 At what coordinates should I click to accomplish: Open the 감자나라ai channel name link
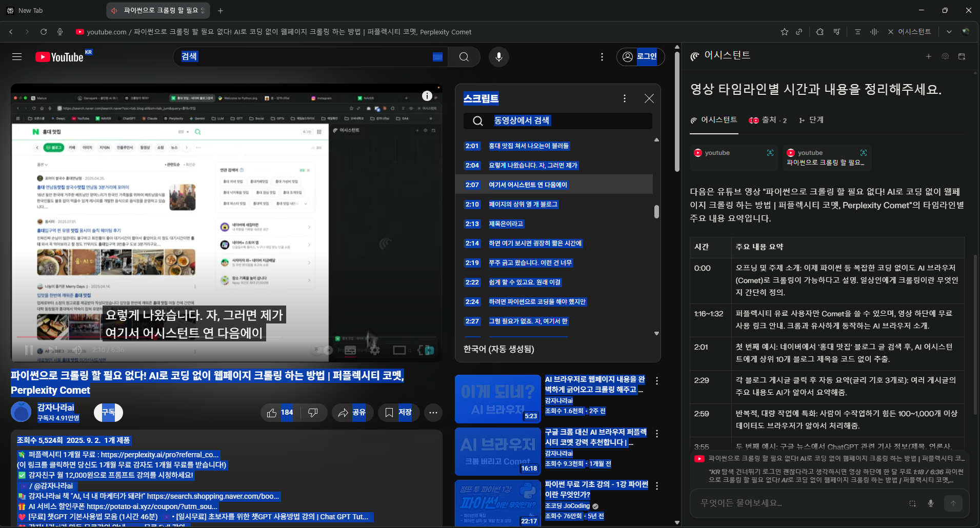(56, 408)
